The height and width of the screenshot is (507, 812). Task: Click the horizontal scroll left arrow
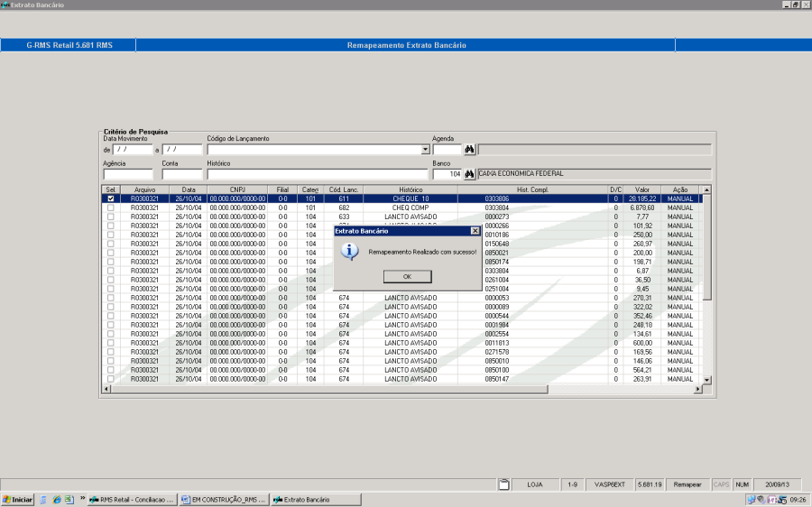[x=106, y=389]
